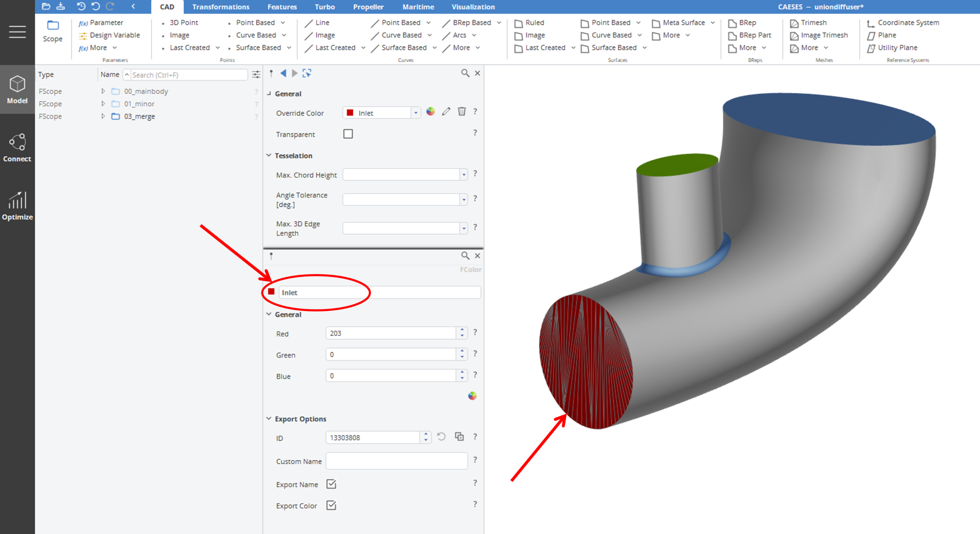The height and width of the screenshot is (534, 980).
Task: Click the open project folder icon
Action: point(46,6)
